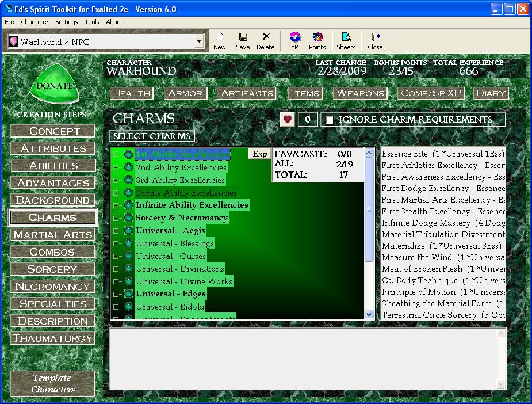
Task: Click the New character toolbar icon
Action: coord(220,41)
